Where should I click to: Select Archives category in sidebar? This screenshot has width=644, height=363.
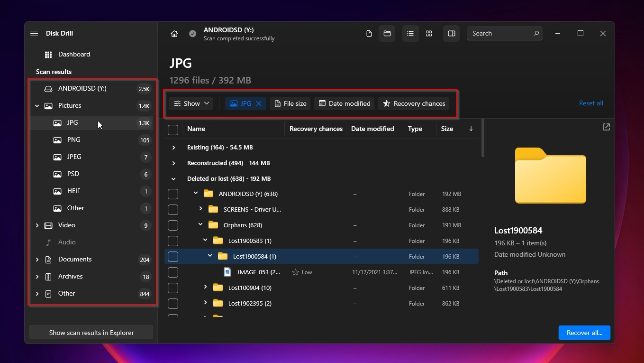tap(91, 277)
